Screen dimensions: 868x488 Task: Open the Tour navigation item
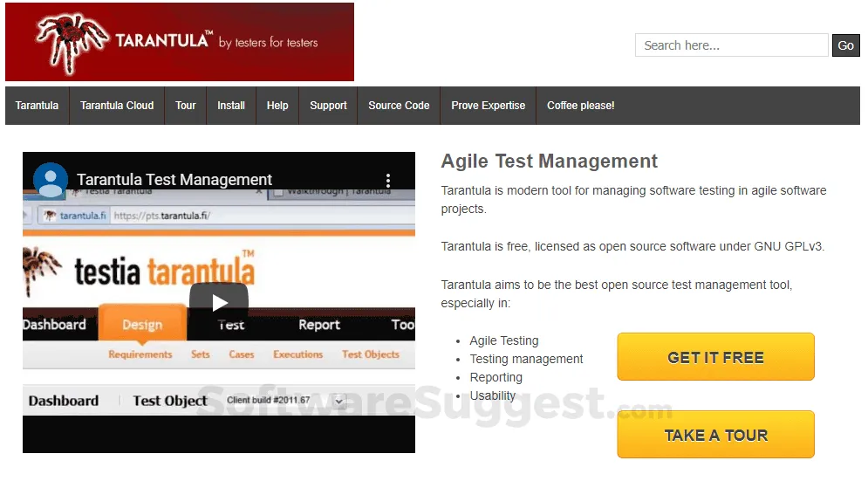(x=186, y=106)
